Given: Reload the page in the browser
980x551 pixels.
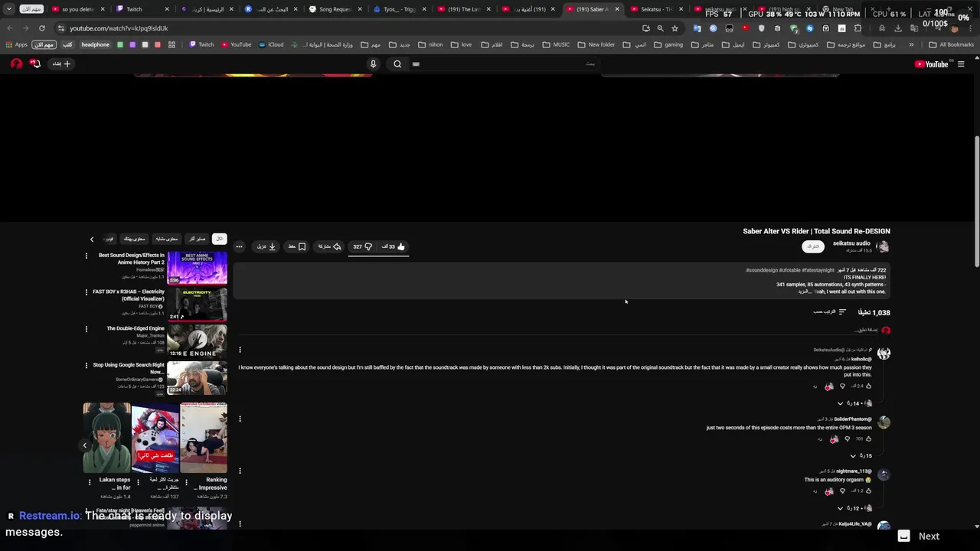Looking at the screenshot, I should pyautogui.click(x=41, y=28).
